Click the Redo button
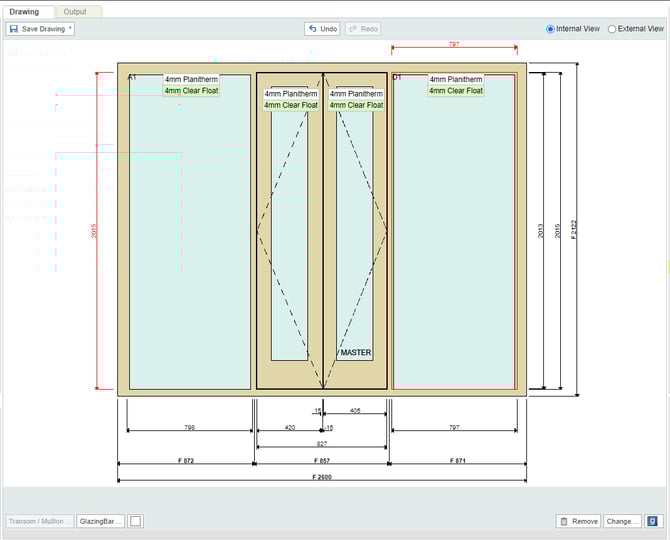 [363, 29]
